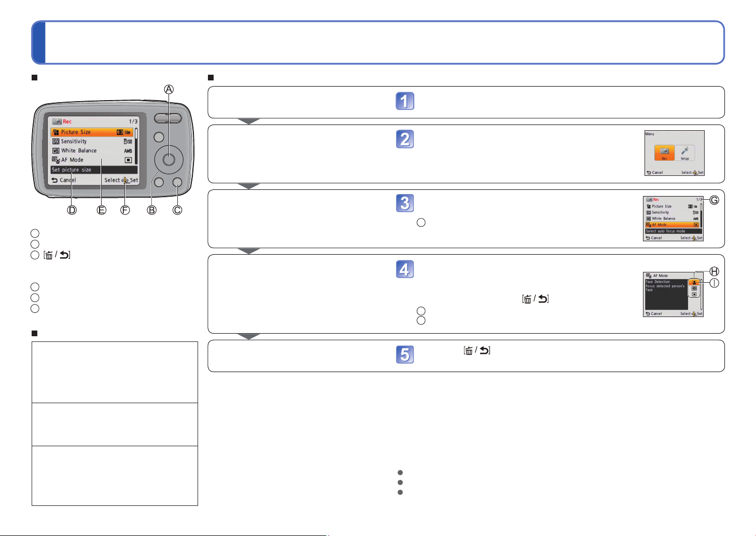Click the step 5 number badge
The image size is (756, 536).
(405, 355)
